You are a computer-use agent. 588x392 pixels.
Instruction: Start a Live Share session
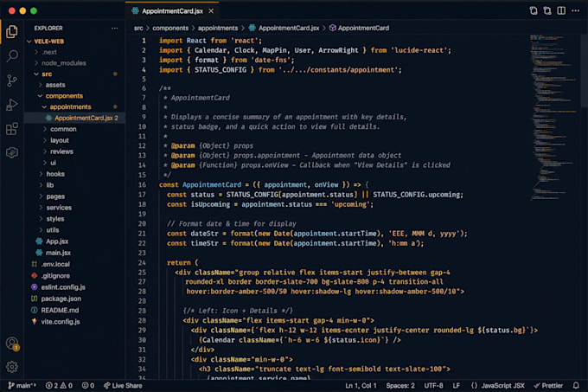tap(123, 386)
